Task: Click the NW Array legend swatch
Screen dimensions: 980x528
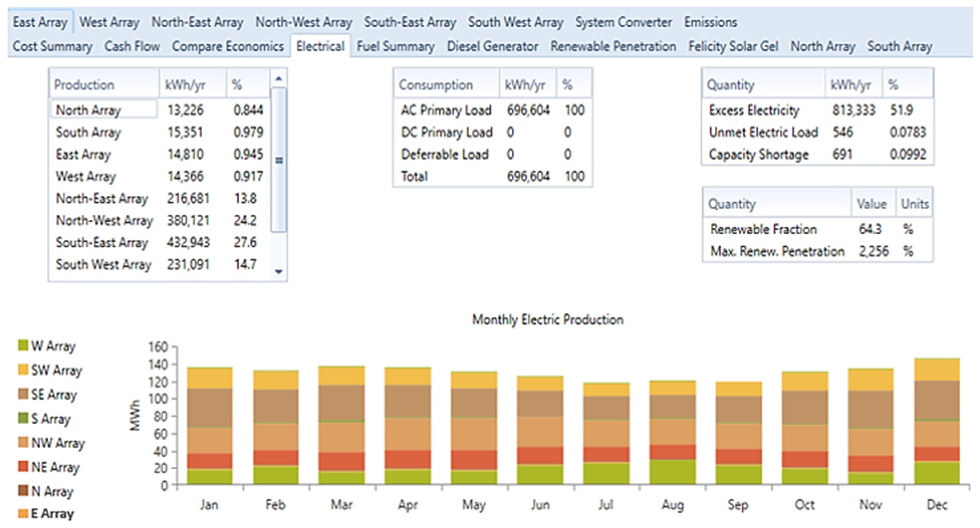Action: click(x=23, y=443)
